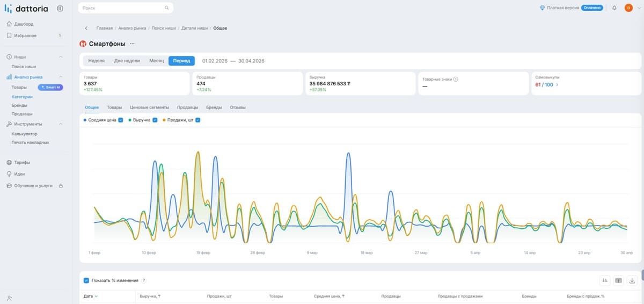Download the table with the download icon
The height and width of the screenshot is (304, 644).
[x=632, y=280]
